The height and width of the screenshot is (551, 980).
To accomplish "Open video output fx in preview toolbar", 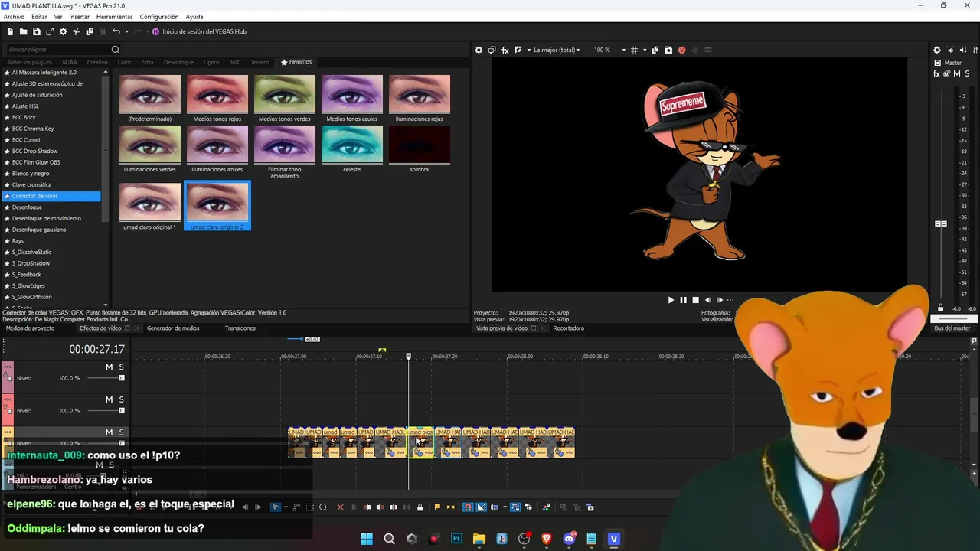I will click(505, 50).
